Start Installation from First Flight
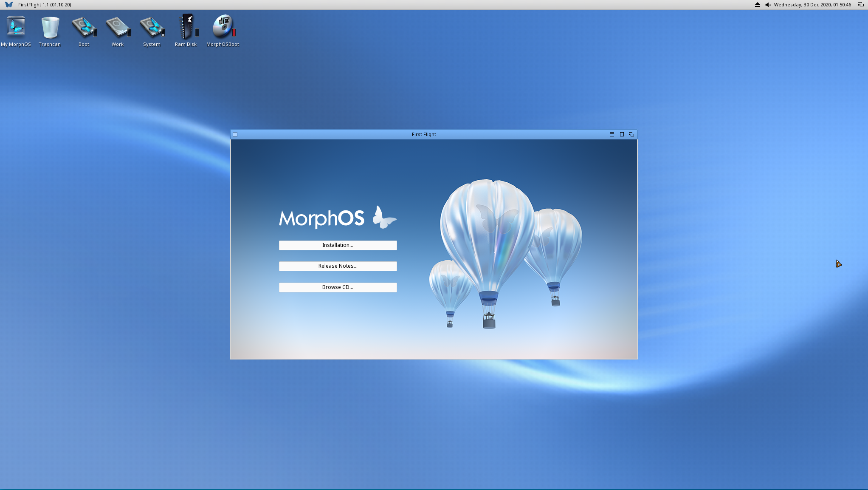The image size is (868, 490). [338, 245]
